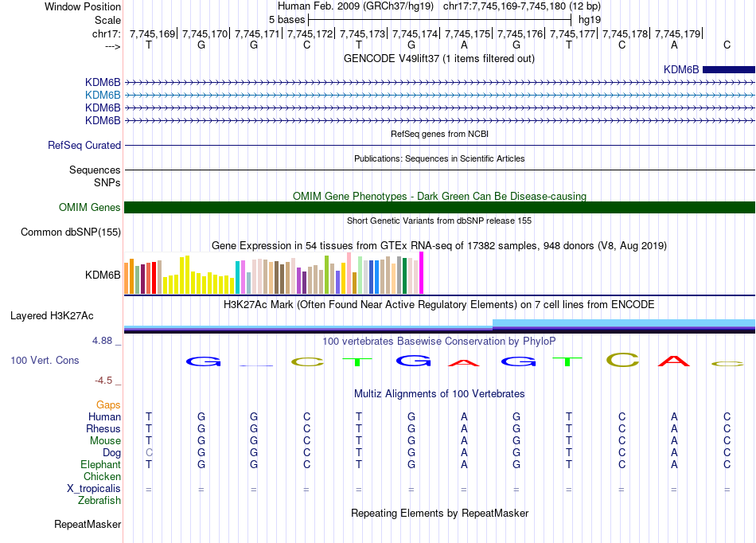
Task: Select the Dog alignment row label
Action: pos(111,453)
